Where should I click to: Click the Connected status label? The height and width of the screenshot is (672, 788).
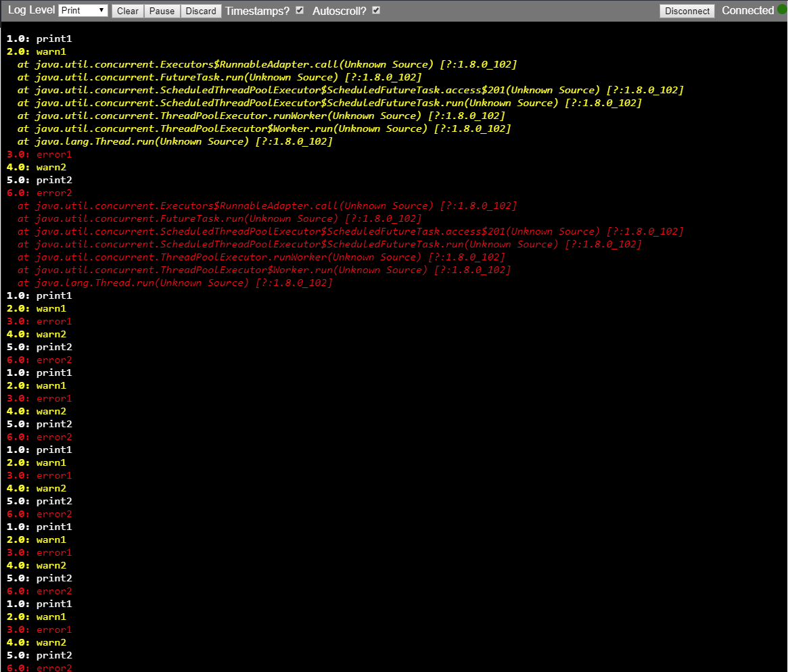(748, 11)
